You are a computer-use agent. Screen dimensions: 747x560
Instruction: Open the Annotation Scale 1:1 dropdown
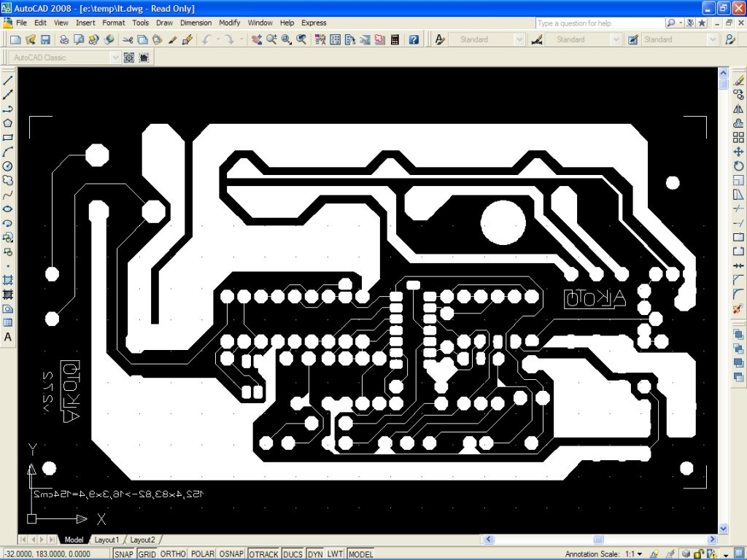pyautogui.click(x=640, y=554)
